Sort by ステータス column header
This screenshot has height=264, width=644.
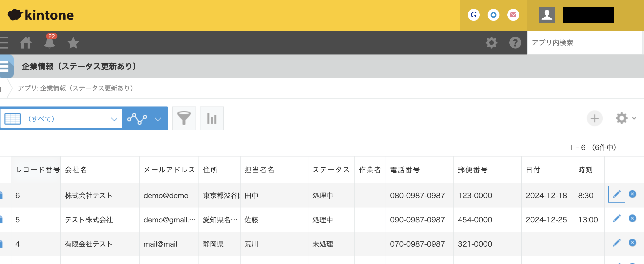click(x=331, y=170)
